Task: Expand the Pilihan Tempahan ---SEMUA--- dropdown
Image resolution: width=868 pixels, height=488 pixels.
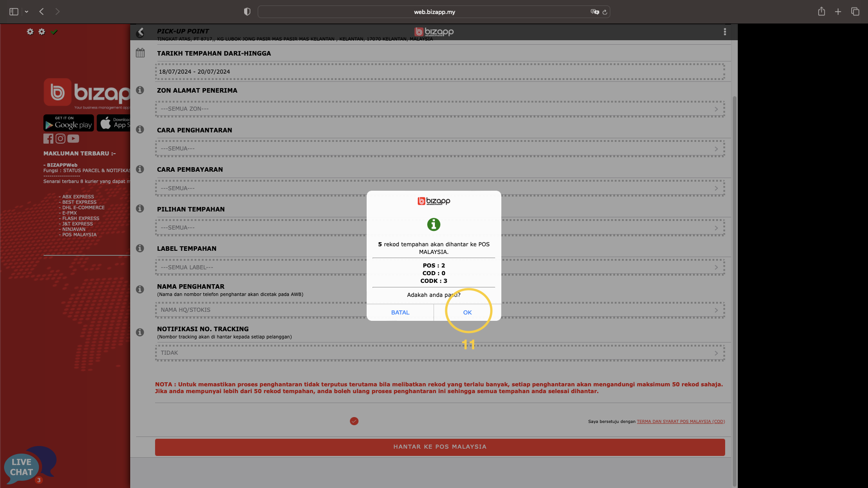Action: [x=440, y=228]
